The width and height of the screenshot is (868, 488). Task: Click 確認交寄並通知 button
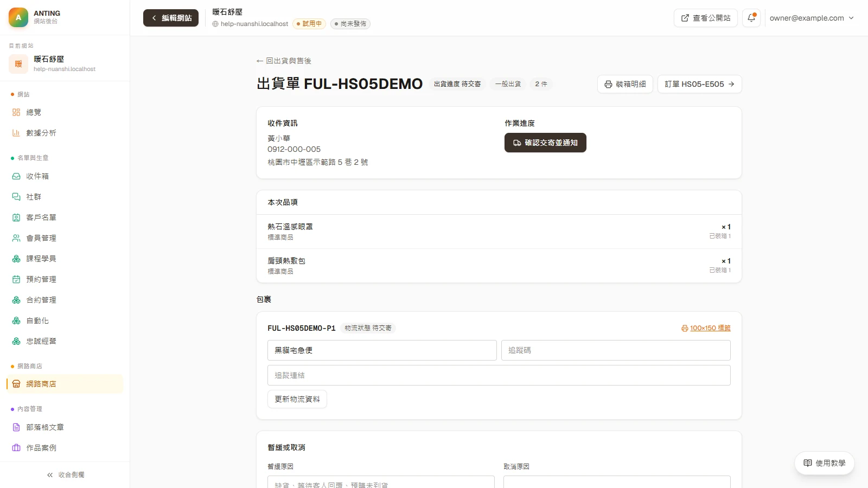tap(545, 143)
